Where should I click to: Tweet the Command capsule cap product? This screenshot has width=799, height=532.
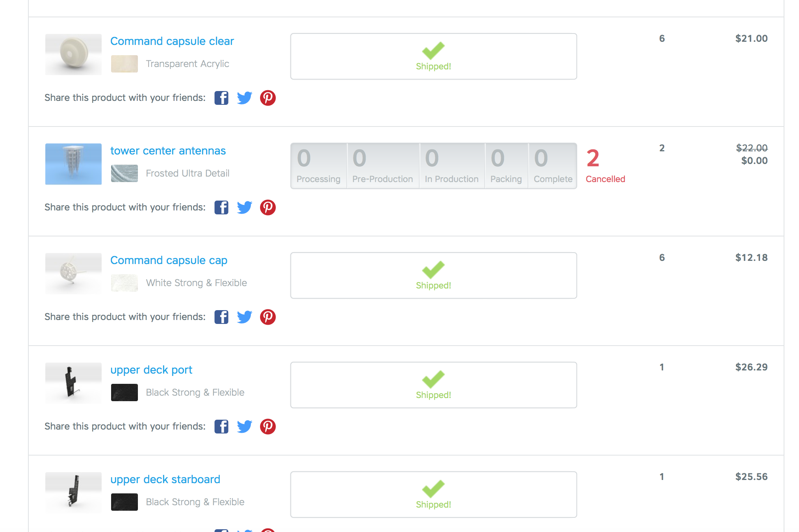[245, 317]
